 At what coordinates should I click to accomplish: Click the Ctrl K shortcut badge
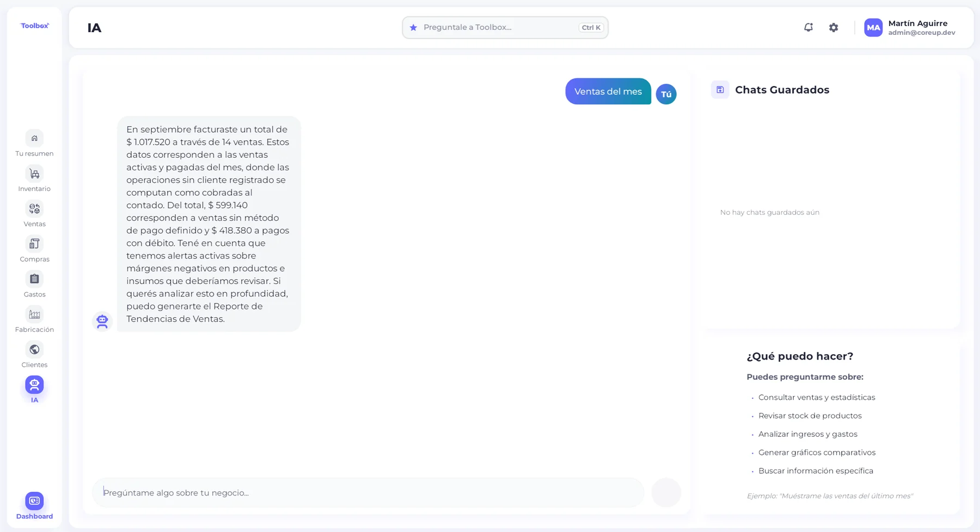(x=591, y=28)
